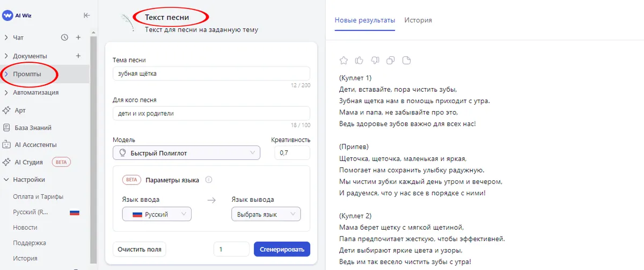Collapse the Настройки section
Viewport: 644px width, 270px height.
6,180
